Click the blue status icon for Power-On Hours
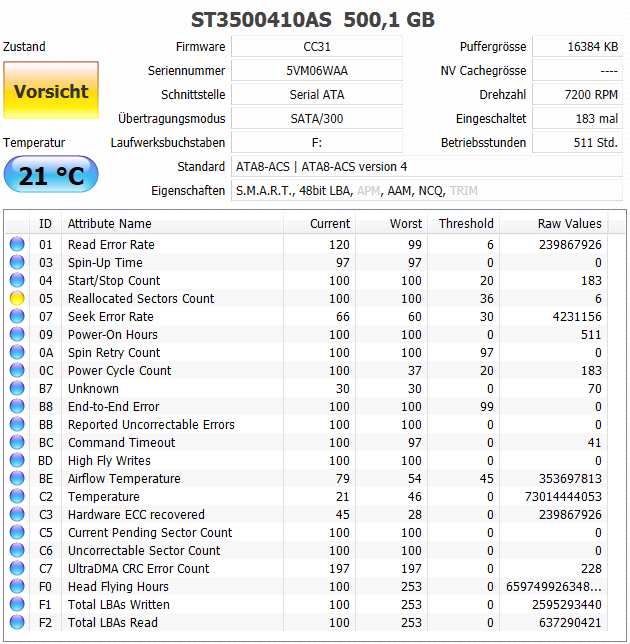 (x=17, y=334)
